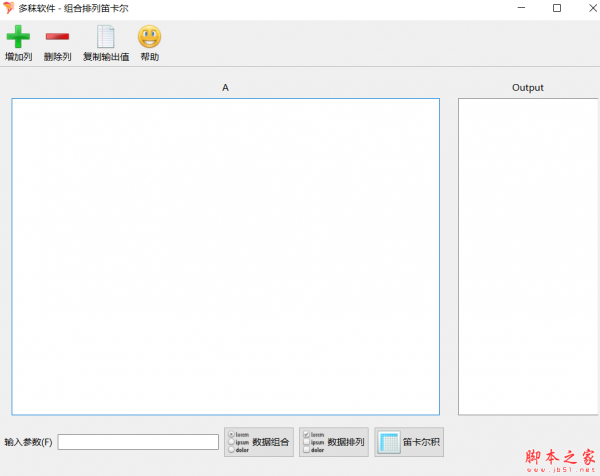Run the 数据排列 permutation button
The height and width of the screenshot is (476, 600).
click(x=334, y=442)
